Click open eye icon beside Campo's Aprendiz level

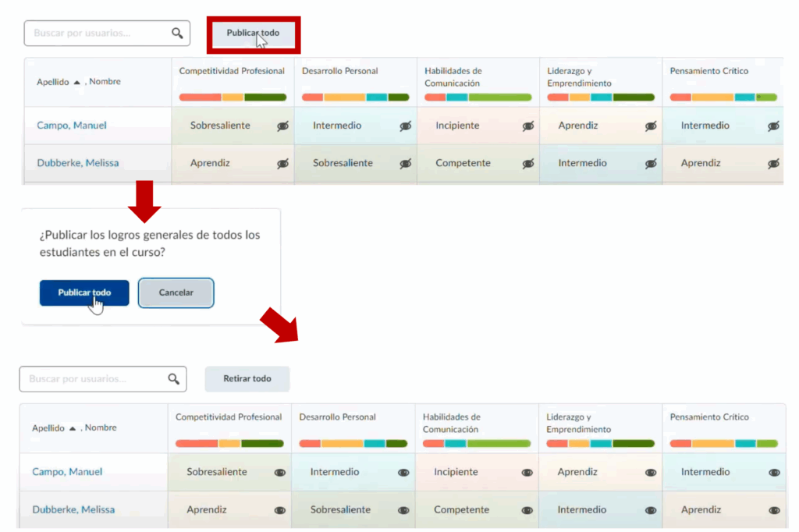click(650, 473)
